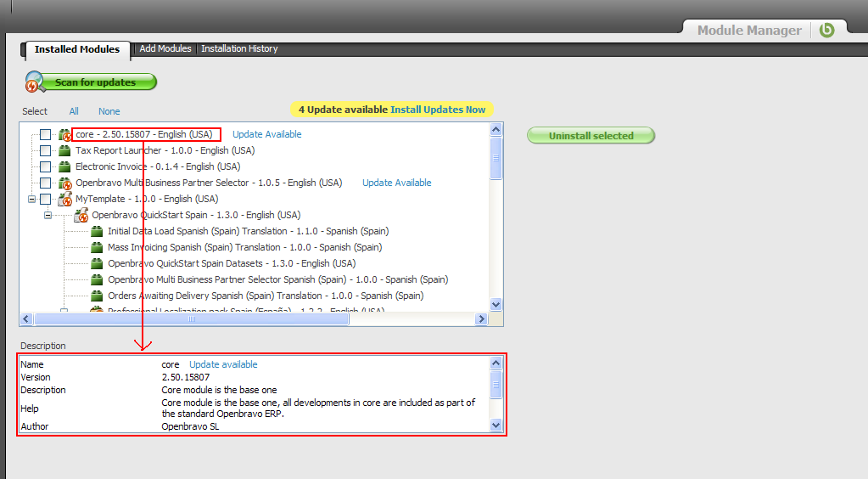The height and width of the screenshot is (479, 868).
Task: Click the Initial Data Load Spanish Translation icon
Action: pos(97,231)
